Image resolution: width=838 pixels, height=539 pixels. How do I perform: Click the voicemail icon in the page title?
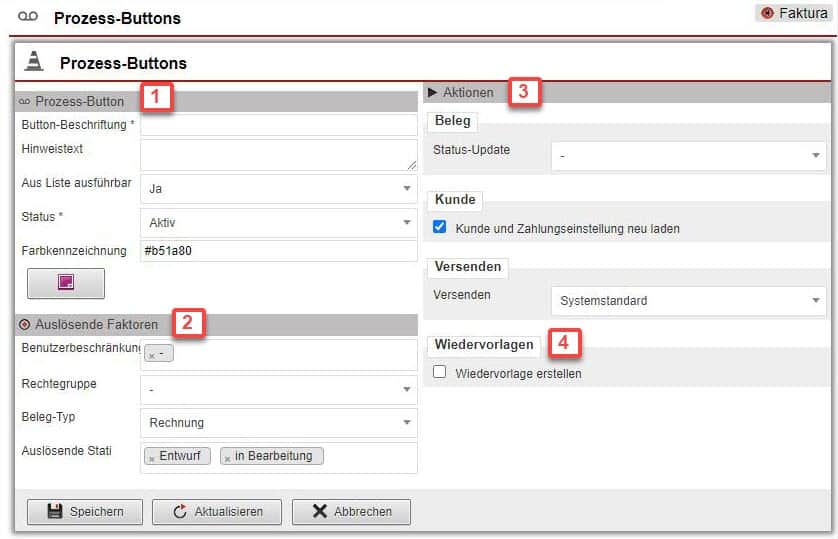(28, 18)
